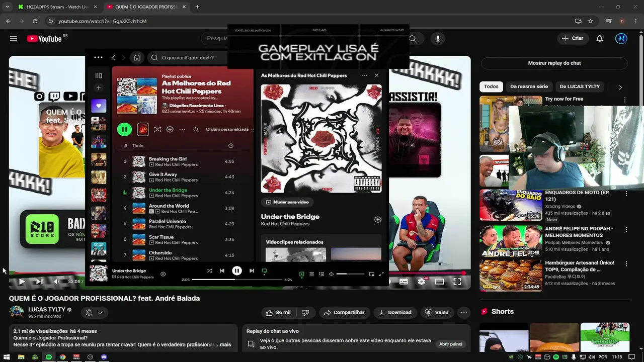644x362 pixels.
Task: Open 'Ordem personalizada' sort dropdown
Action: click(x=229, y=129)
